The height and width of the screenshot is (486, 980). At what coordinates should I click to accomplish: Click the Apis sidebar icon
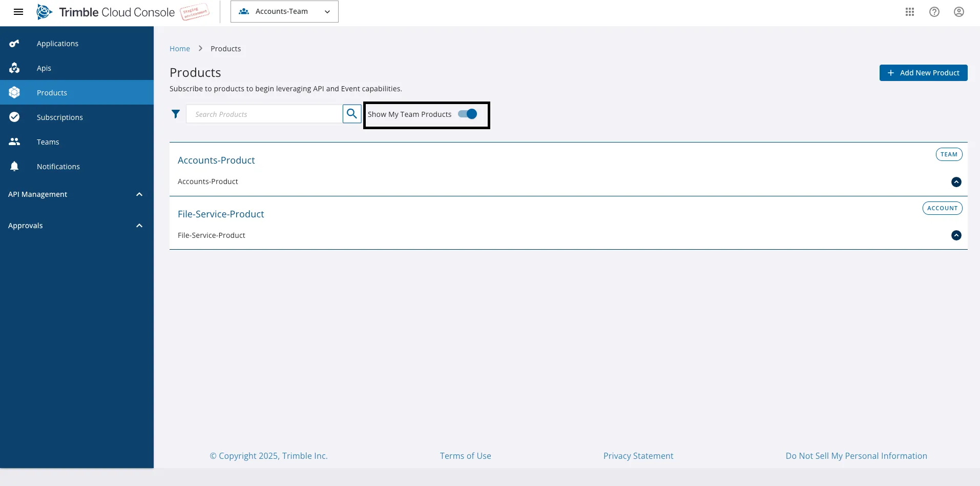coord(14,68)
